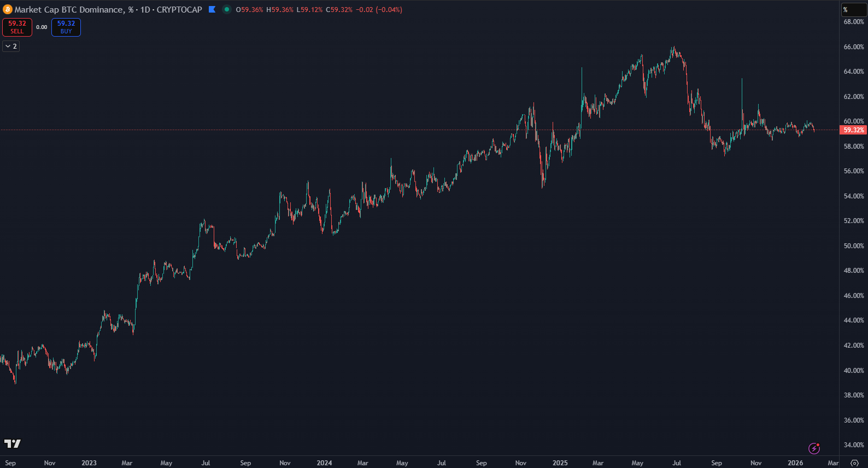Click the 68.00% label on the price scale
This screenshot has height=468, width=868.
854,22
